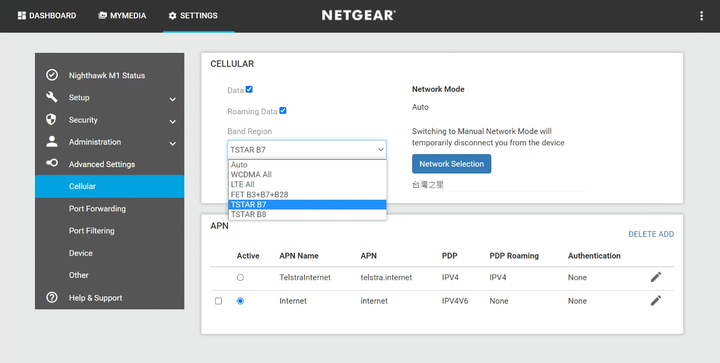Edit the TelstraInternet APN with pencil icon
This screenshot has height=363, width=720.
(656, 277)
